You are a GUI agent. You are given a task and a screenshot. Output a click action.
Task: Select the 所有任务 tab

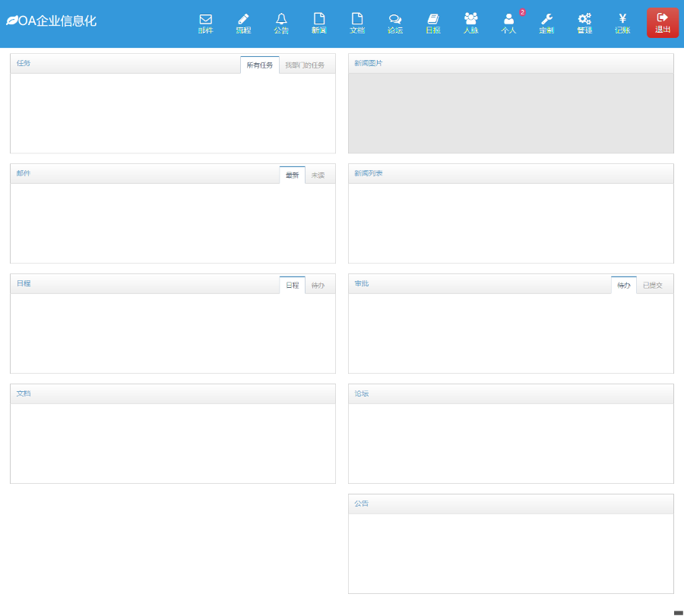pyautogui.click(x=260, y=65)
